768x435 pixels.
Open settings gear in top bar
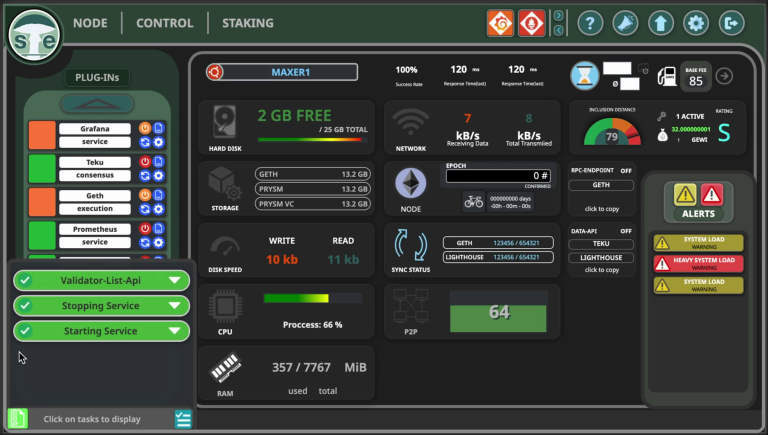[696, 23]
